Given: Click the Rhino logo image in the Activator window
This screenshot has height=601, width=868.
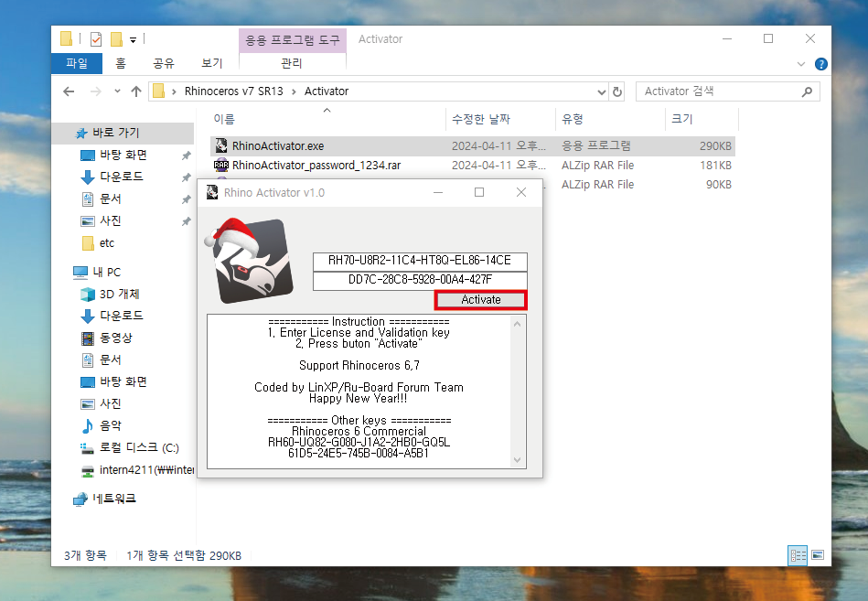Looking at the screenshot, I should [x=249, y=260].
